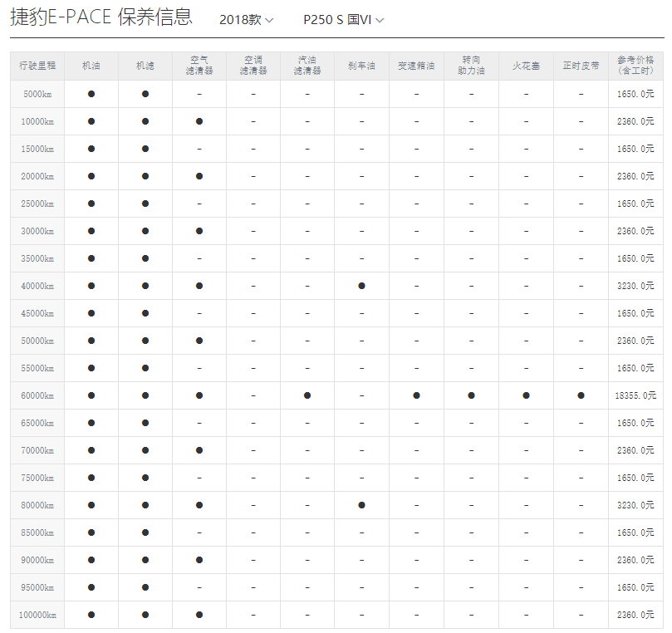The height and width of the screenshot is (633, 672).
Task: Click the 变速箱油 column header
Action: coord(416,66)
